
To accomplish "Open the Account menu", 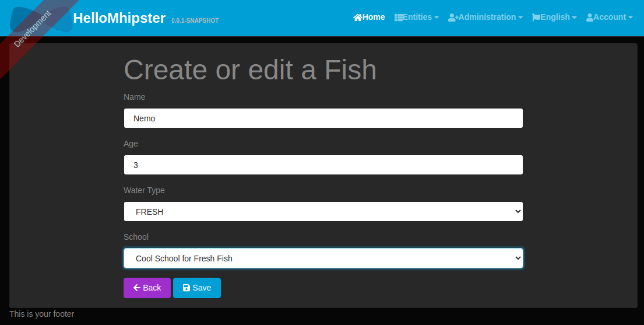I will coord(610,18).
